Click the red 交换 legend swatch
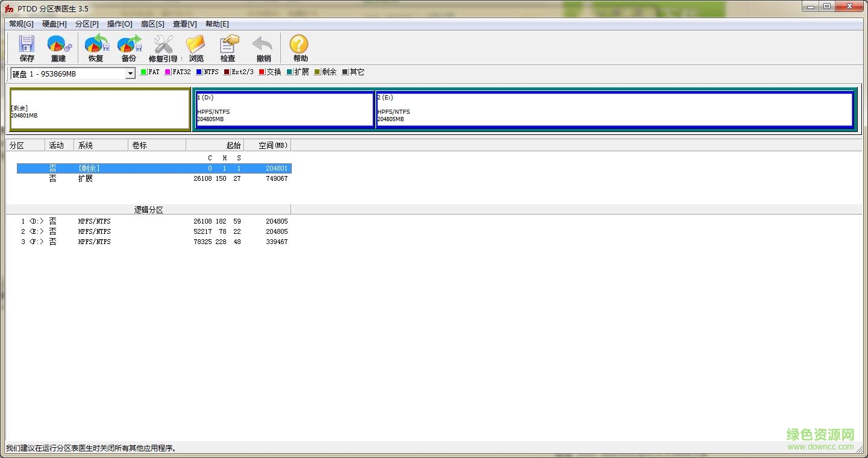This screenshot has width=868, height=458. pos(262,72)
